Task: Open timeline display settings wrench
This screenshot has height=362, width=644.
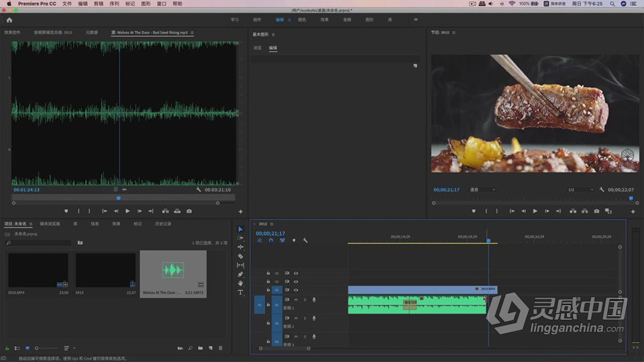Action: pyautogui.click(x=305, y=241)
